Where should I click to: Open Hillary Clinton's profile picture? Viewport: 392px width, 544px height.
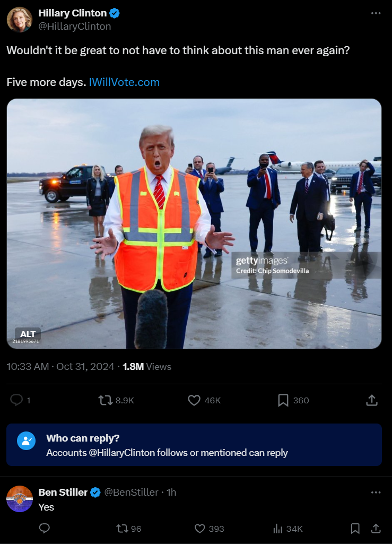(20, 20)
